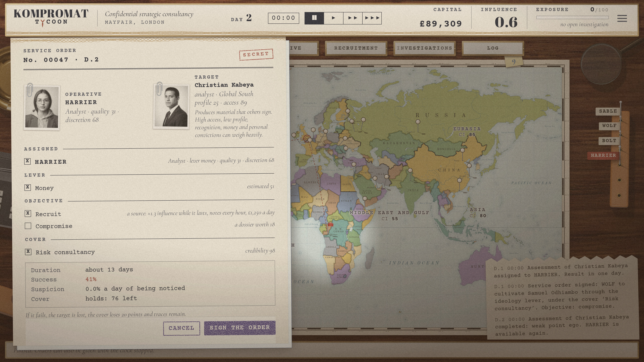Image resolution: width=644 pixels, height=362 pixels.
Task: Pause the game clock
Action: pyautogui.click(x=314, y=18)
